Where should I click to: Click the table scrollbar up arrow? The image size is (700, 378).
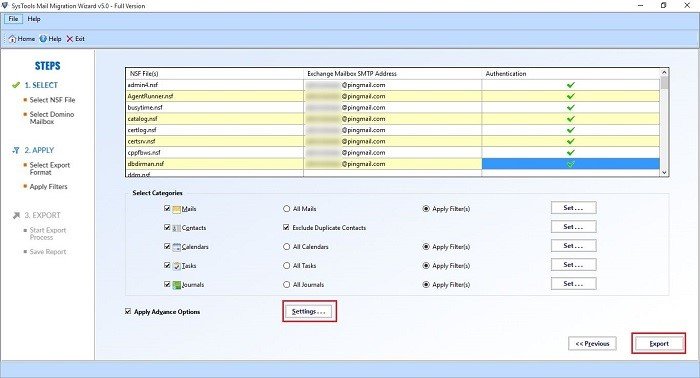tap(664, 72)
